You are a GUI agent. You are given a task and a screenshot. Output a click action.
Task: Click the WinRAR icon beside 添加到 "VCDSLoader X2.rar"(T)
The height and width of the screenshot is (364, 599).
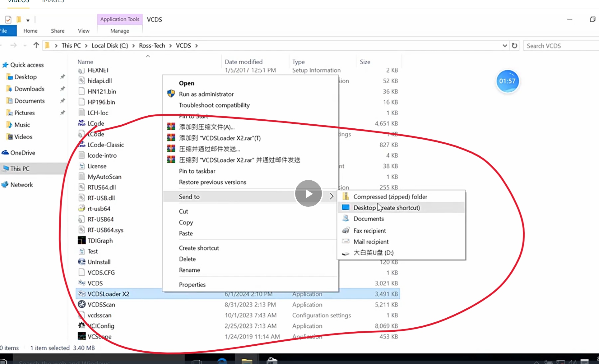coord(171,137)
